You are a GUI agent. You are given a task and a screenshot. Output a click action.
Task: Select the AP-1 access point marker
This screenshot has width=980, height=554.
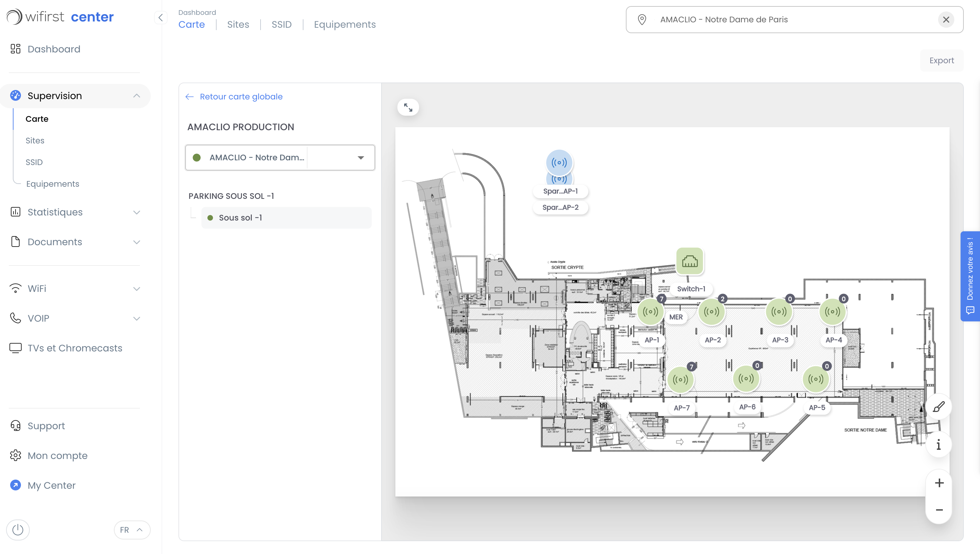[x=650, y=312]
